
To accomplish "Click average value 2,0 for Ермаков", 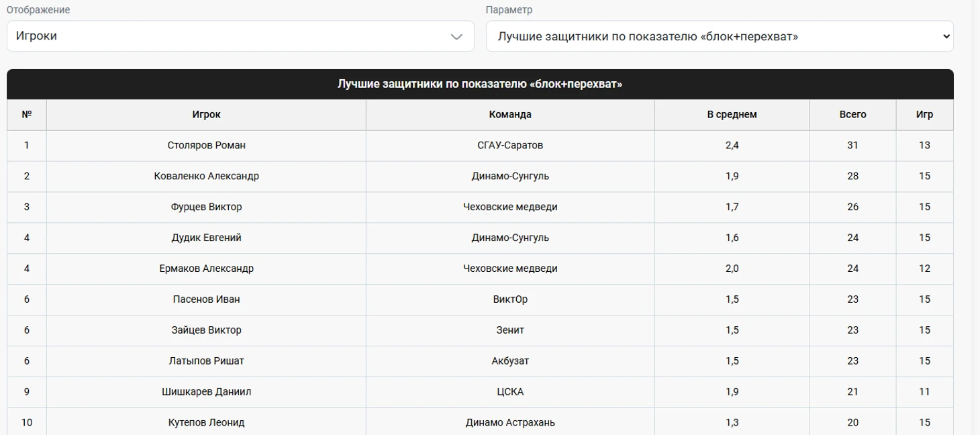I will [732, 269].
